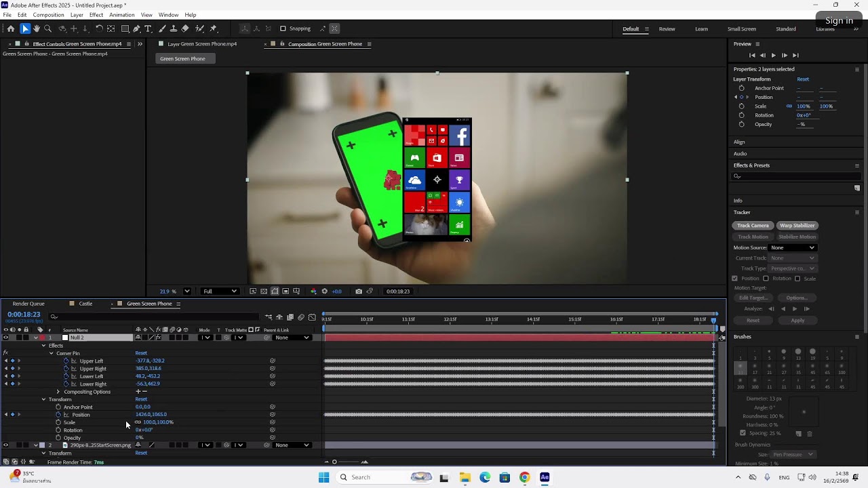
Task: Click the Warp Stabilizer button
Action: (797, 225)
